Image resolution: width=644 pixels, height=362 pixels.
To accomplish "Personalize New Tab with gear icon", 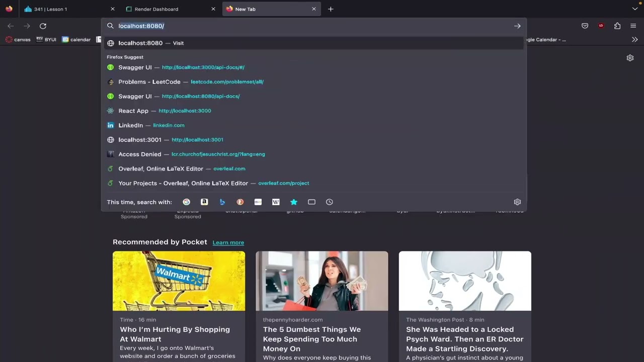I will (x=630, y=58).
